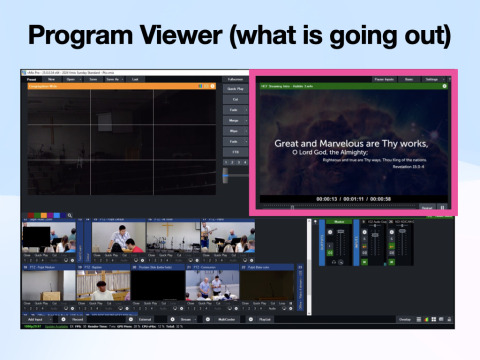This screenshot has width=480, height=360.
Task: Click the input search magnifier icon
Action: click(70, 215)
